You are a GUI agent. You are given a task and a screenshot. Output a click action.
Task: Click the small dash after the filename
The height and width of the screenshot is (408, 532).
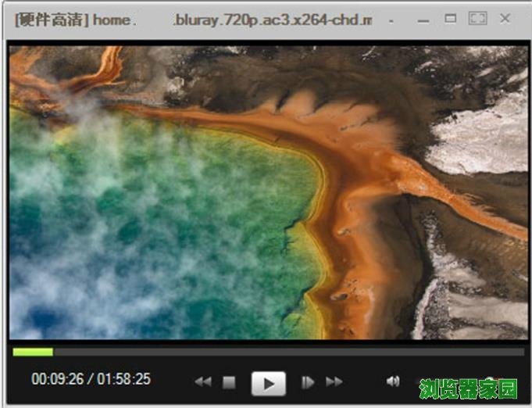click(x=391, y=20)
